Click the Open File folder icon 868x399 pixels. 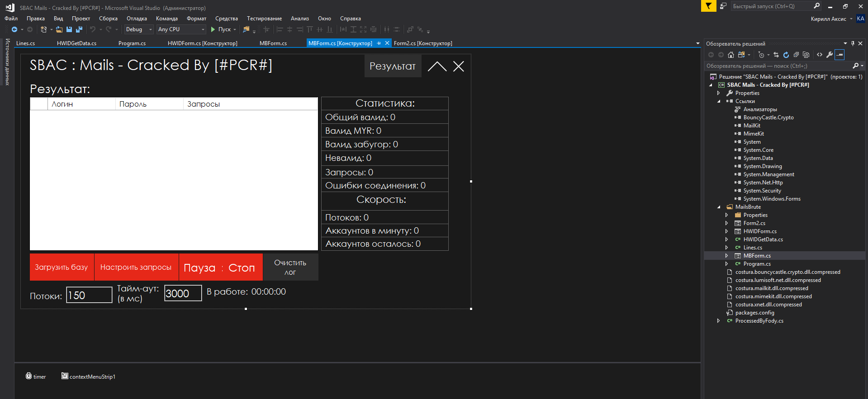tap(59, 29)
